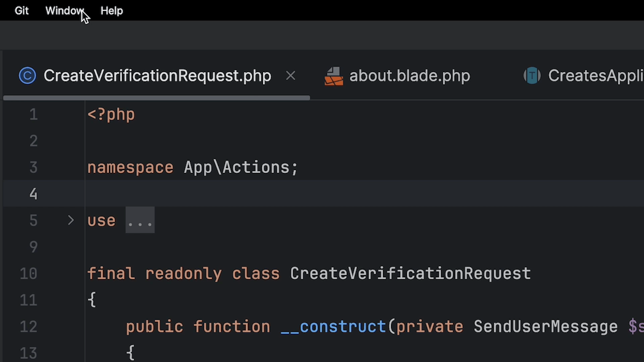Open the Window menu
This screenshot has width=644, height=362.
coord(64,11)
